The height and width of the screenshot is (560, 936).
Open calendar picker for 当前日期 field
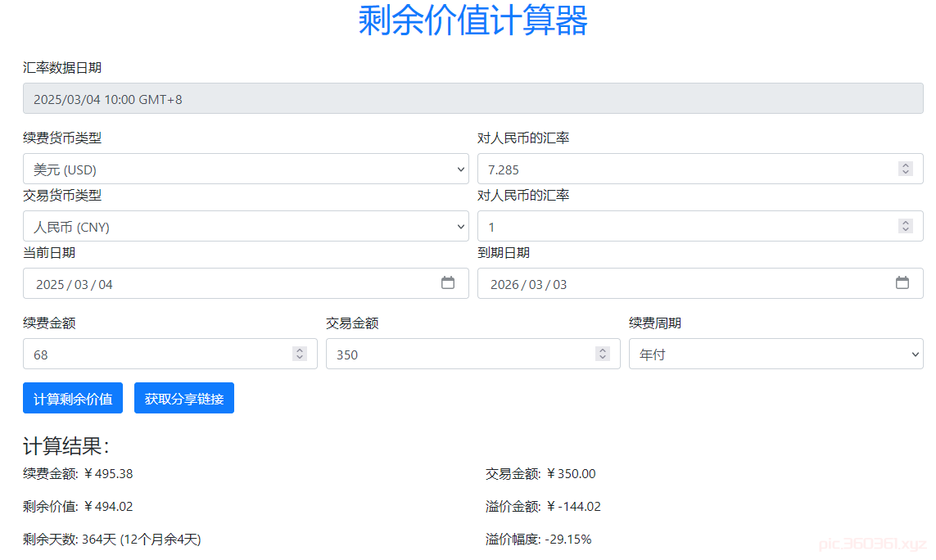click(x=448, y=283)
